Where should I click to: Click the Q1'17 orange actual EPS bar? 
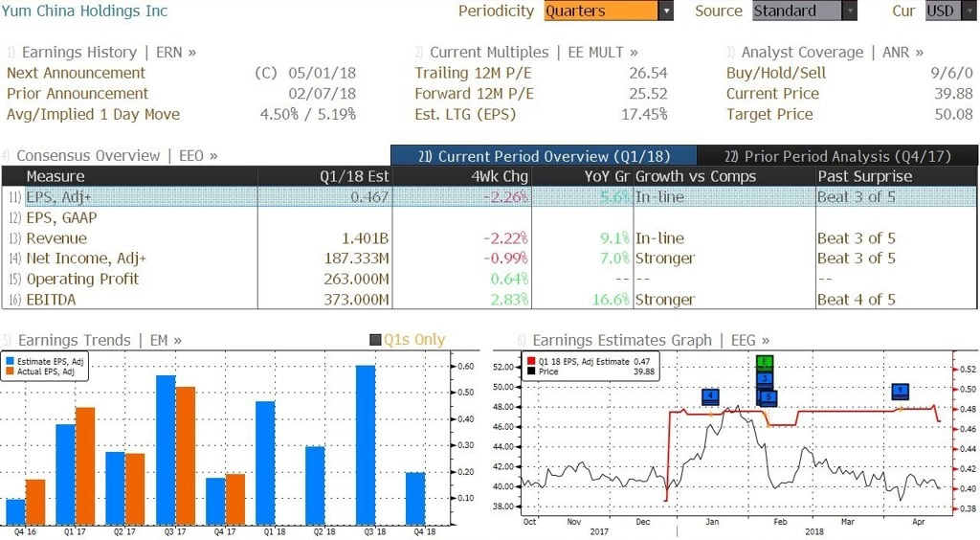click(85, 466)
